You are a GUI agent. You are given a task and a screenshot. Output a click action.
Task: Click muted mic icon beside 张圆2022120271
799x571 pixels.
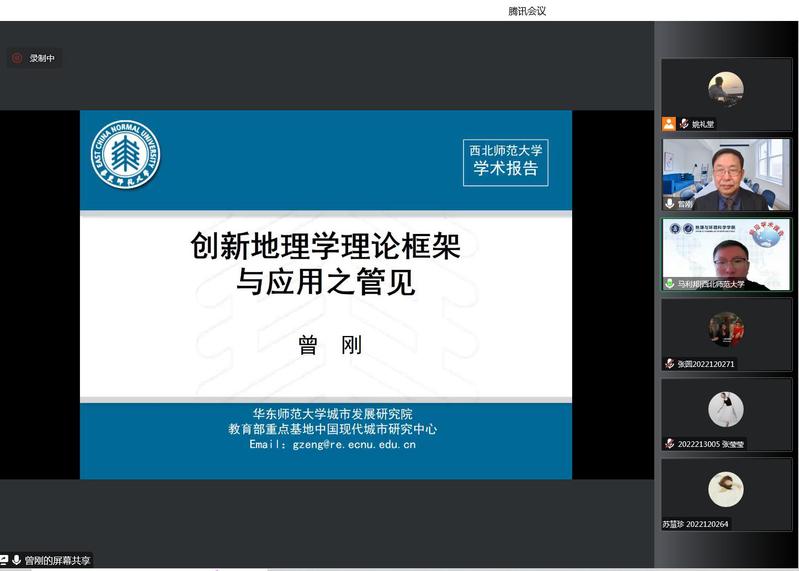[669, 364]
